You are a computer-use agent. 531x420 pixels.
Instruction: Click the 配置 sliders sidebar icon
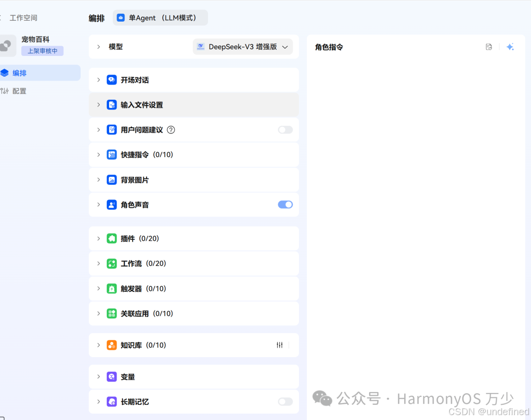pos(4,91)
